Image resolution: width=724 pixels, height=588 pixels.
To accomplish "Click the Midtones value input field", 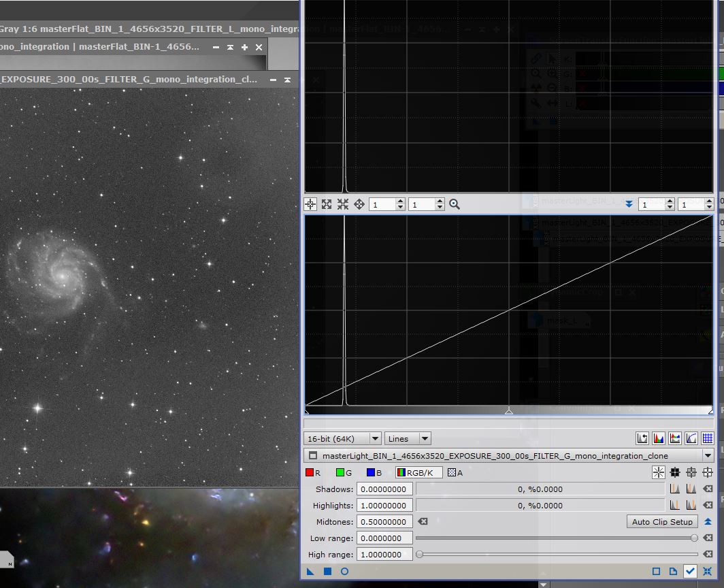I will pos(384,521).
